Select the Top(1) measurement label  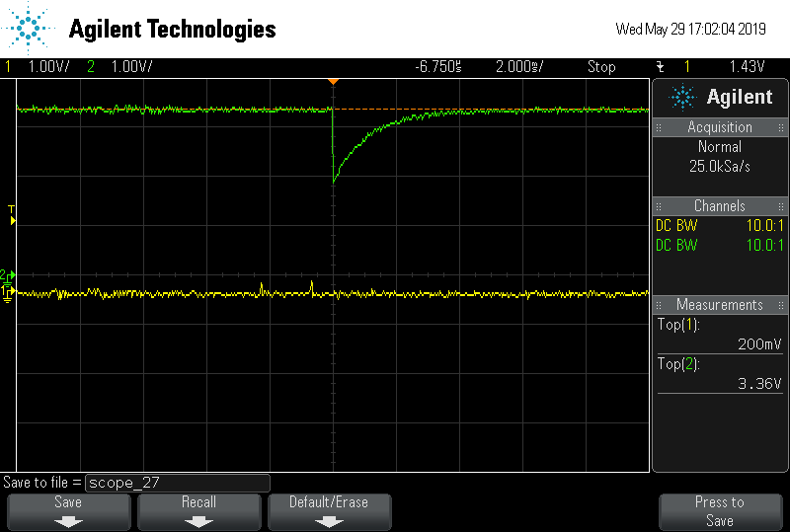[678, 325]
